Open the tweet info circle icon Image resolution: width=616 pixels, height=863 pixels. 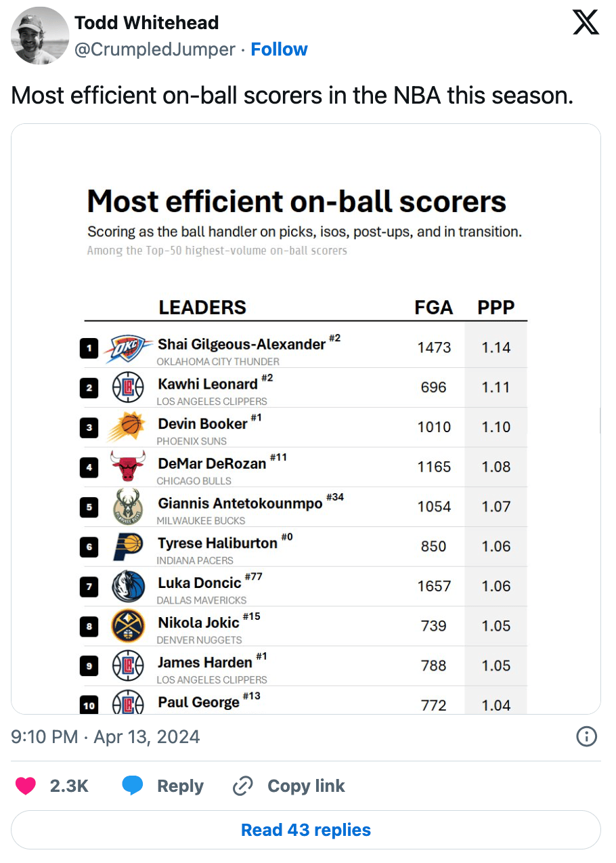586,736
